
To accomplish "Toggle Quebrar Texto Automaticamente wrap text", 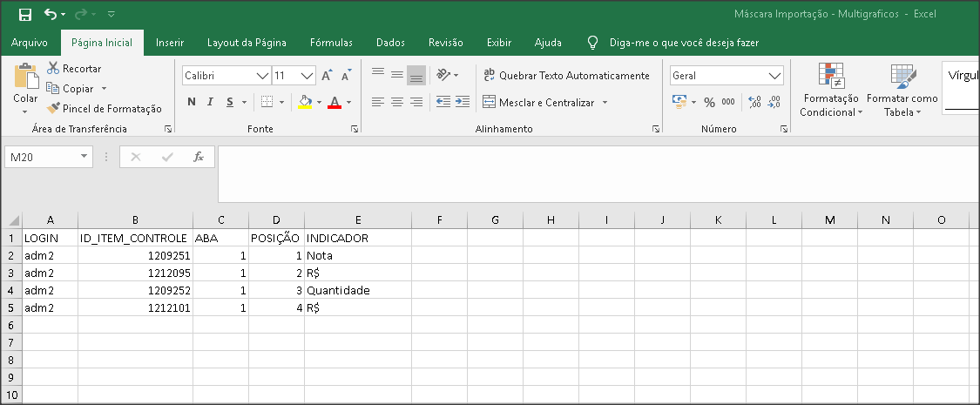I will 566,76.
